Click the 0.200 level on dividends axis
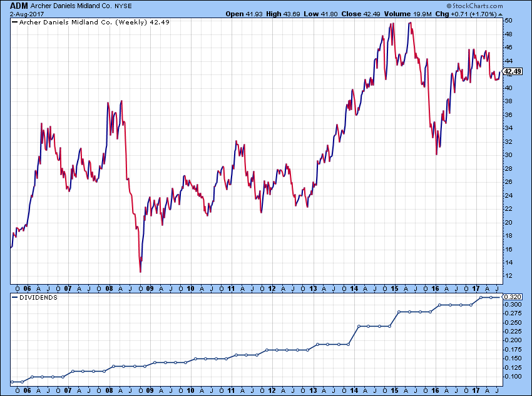Viewport: 532px width, 396px height. tap(513, 340)
